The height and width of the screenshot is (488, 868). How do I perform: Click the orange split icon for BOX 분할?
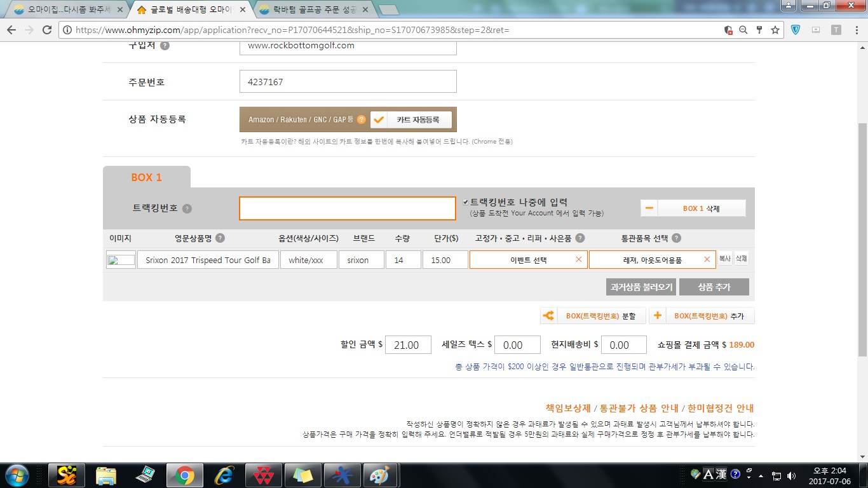click(548, 315)
